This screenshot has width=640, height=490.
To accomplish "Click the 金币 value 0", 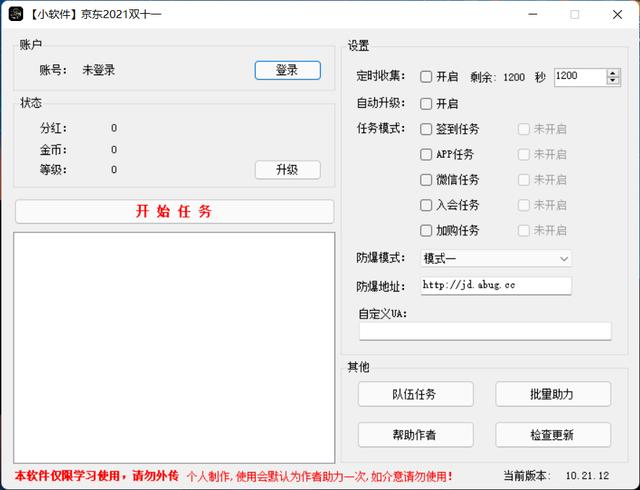I will tap(114, 150).
